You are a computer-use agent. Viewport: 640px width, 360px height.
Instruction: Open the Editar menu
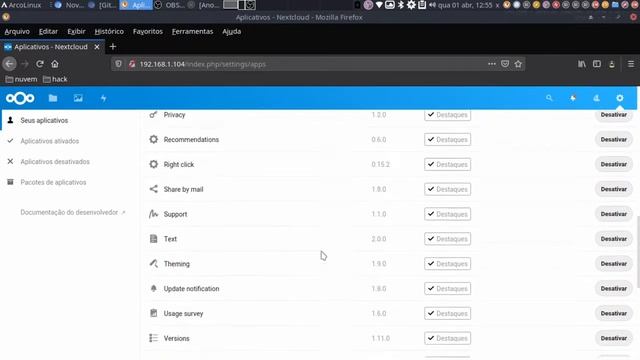click(x=48, y=31)
